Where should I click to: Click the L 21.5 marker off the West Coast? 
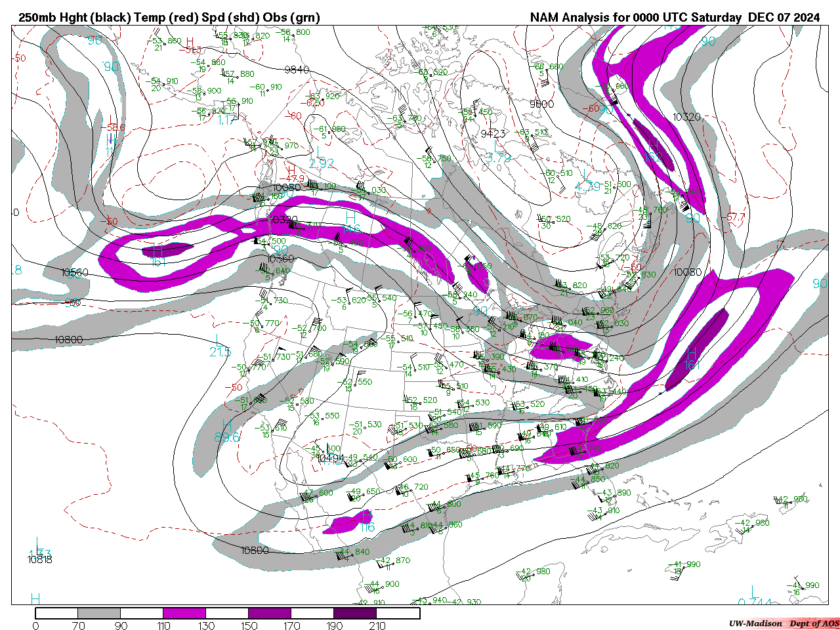point(220,346)
